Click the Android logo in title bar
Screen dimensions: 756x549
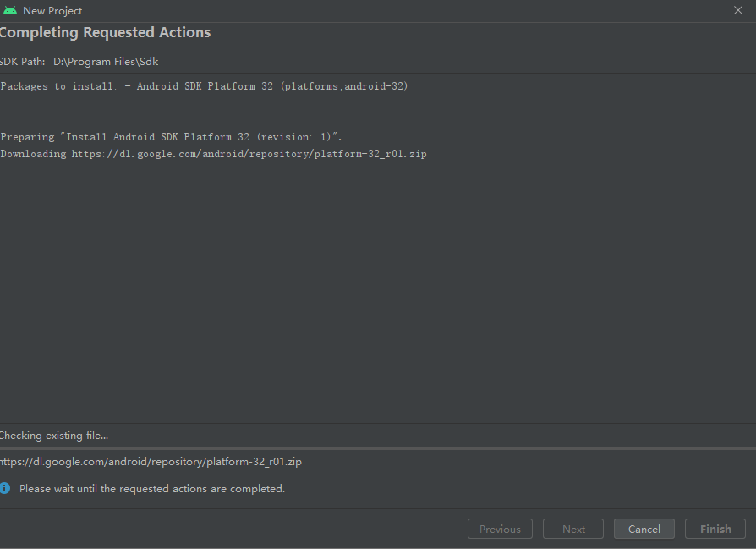click(10, 11)
